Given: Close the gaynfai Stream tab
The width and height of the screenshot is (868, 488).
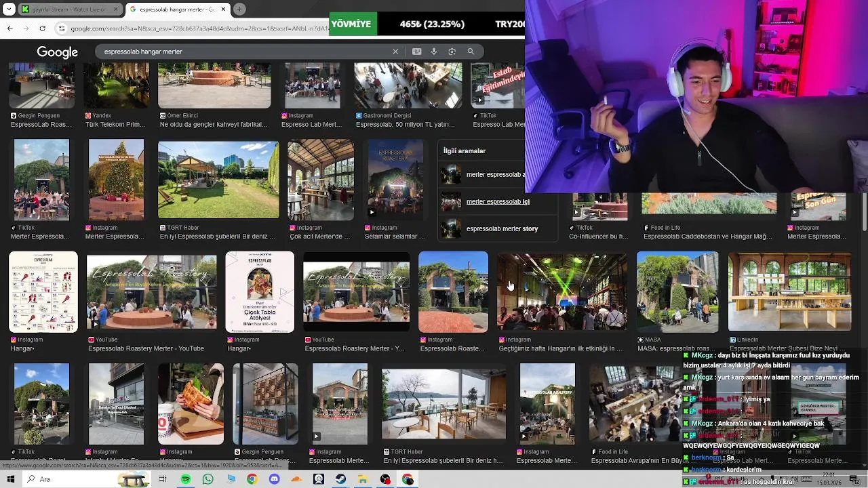Looking at the screenshot, I should tap(115, 9).
